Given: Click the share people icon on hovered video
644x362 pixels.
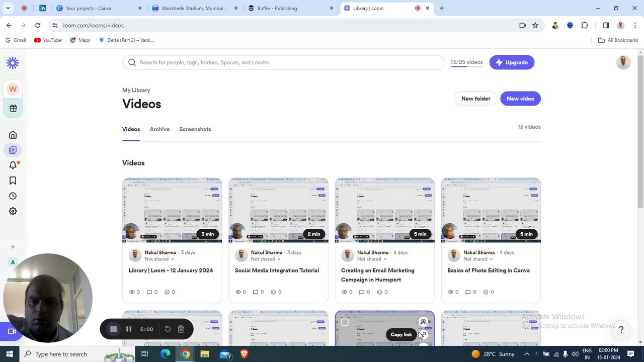Looking at the screenshot, I should (423, 322).
